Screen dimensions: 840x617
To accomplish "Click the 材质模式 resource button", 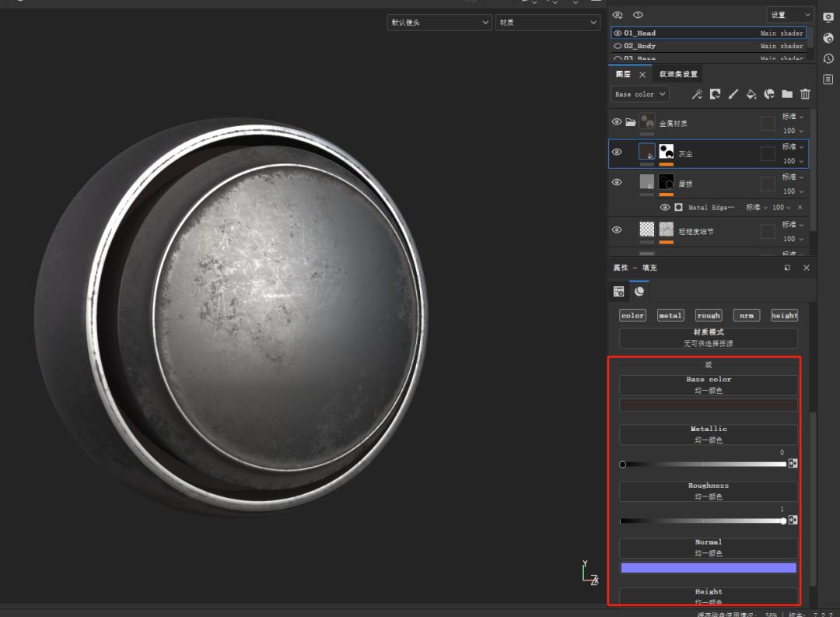I will coord(709,338).
